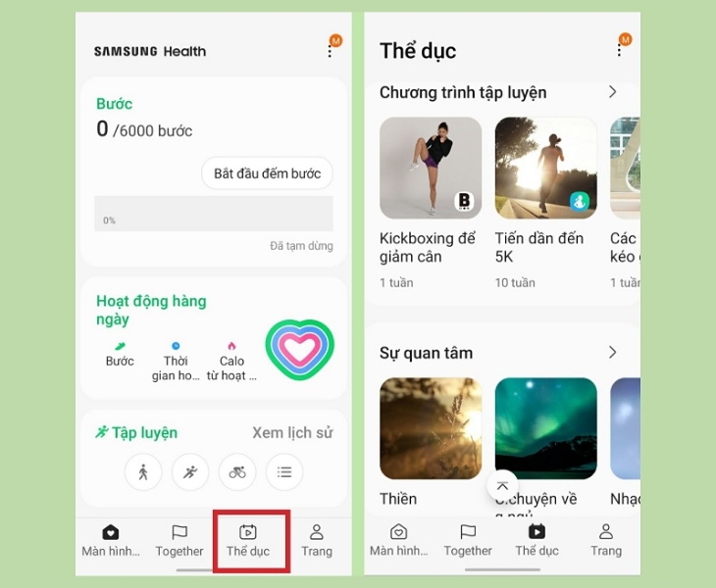Tap the daily activity heart icon
Screen dimensions: 716x588
(299, 349)
